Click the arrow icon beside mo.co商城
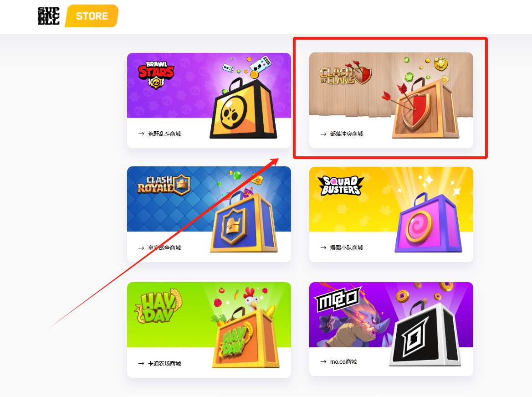This screenshot has width=532, height=397. pos(323,362)
